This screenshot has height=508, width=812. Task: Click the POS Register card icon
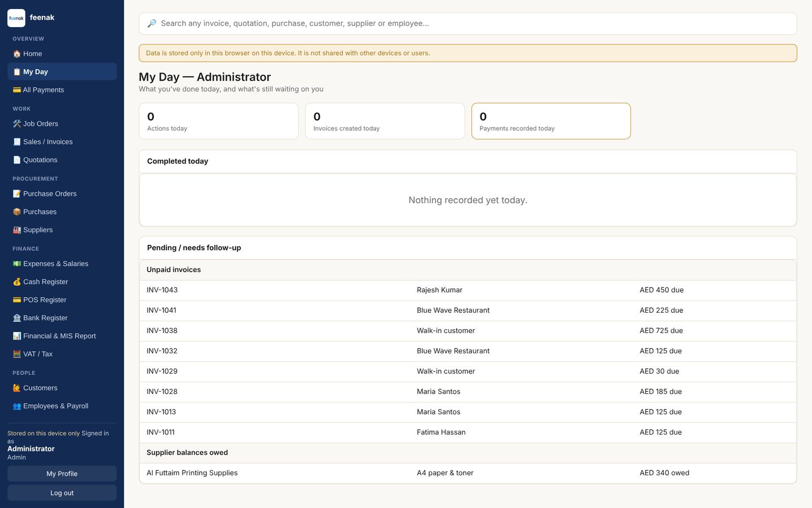click(17, 300)
